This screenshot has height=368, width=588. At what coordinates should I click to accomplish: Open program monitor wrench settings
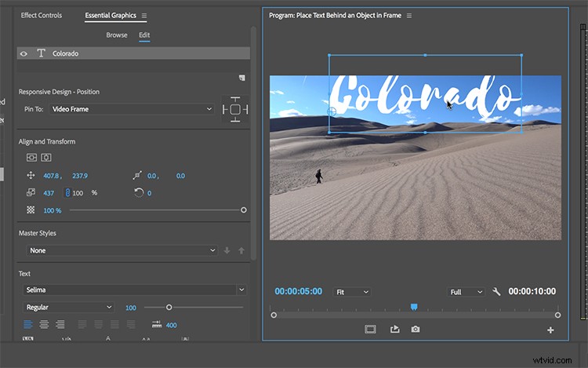(x=496, y=291)
